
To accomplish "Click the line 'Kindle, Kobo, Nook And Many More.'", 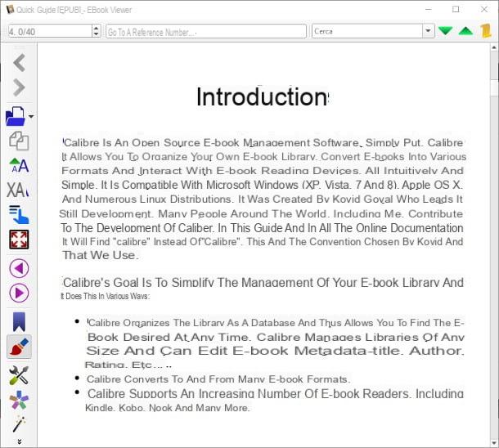I will [168, 408].
